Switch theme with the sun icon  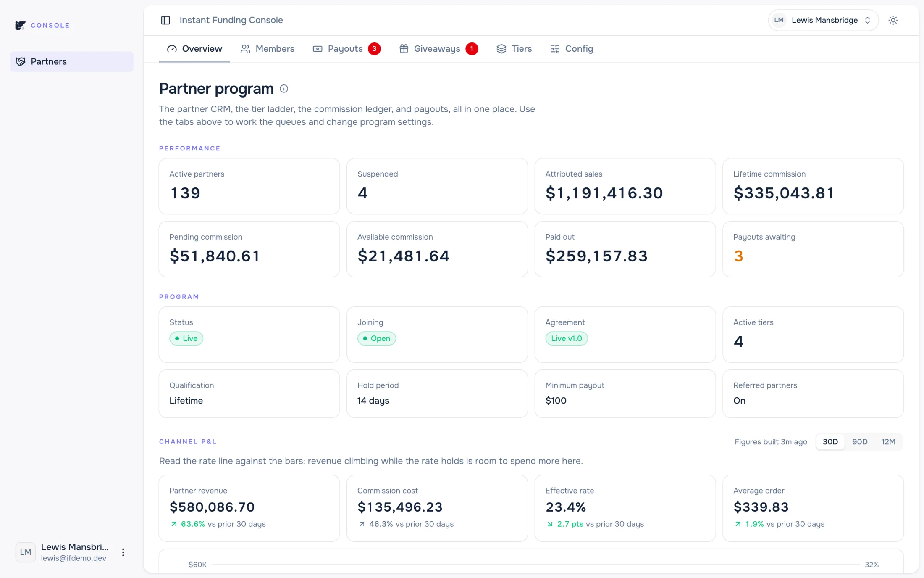click(x=893, y=20)
